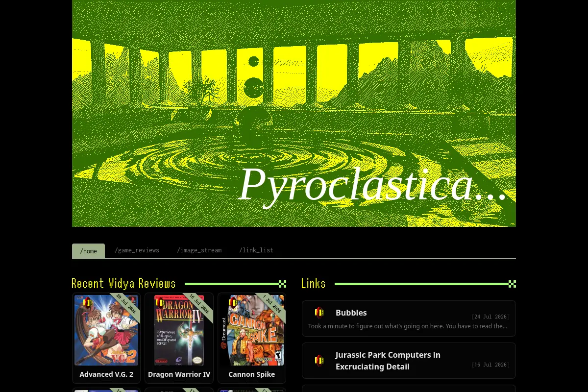Open the Dragon Warrior IV cover thumbnail
This screenshot has height=392, width=588.
click(179, 330)
